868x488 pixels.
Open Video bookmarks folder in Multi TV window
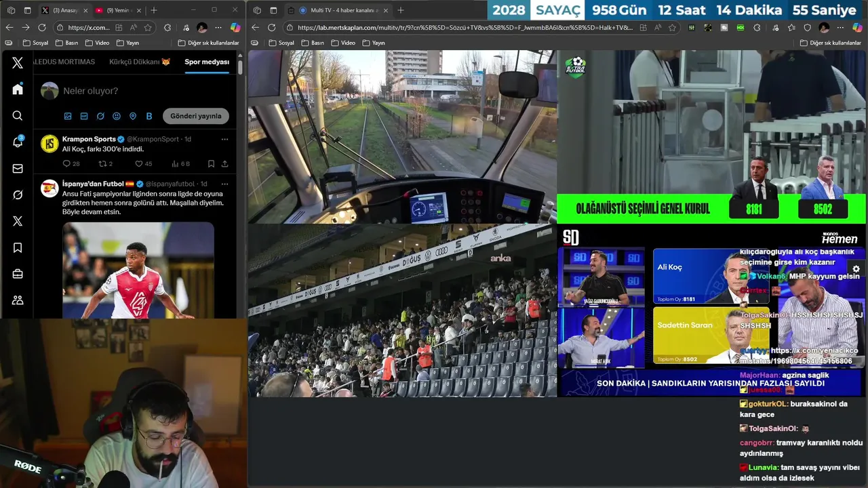click(343, 43)
